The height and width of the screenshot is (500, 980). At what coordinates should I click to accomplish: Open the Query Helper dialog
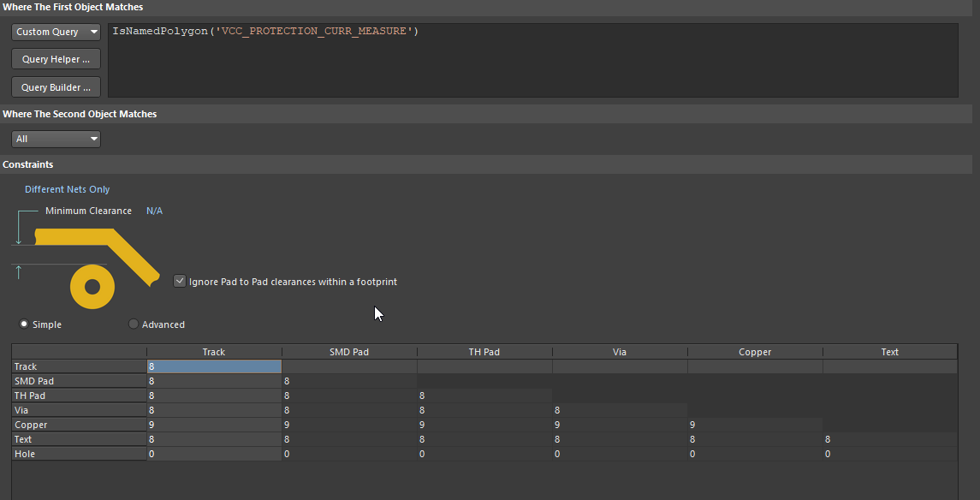(x=56, y=59)
